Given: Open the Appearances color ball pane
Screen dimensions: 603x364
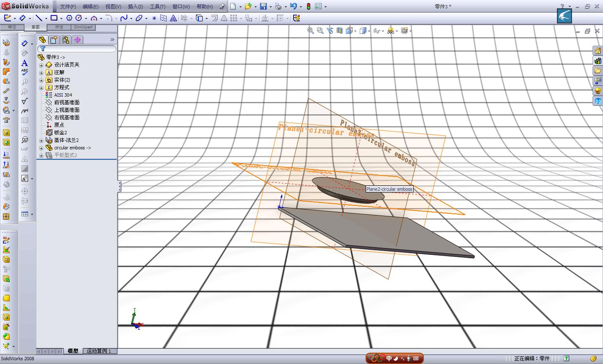Looking at the screenshot, I should 598,91.
